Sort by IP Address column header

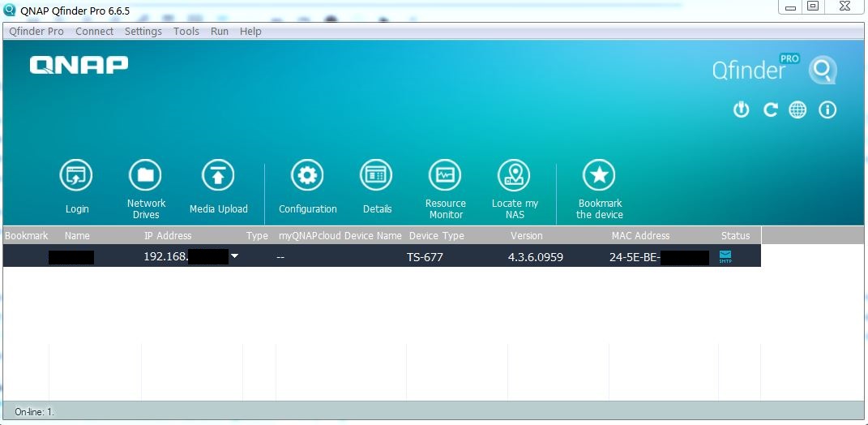coord(168,235)
